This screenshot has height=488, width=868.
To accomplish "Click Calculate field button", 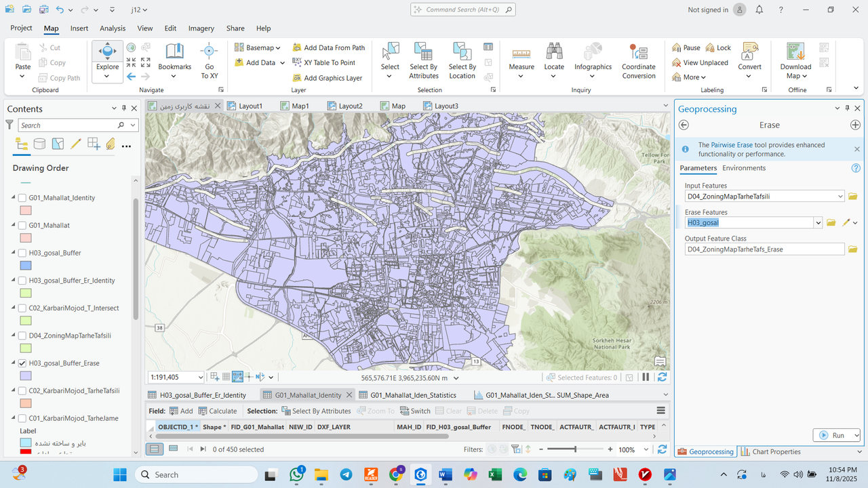I will click(217, 411).
